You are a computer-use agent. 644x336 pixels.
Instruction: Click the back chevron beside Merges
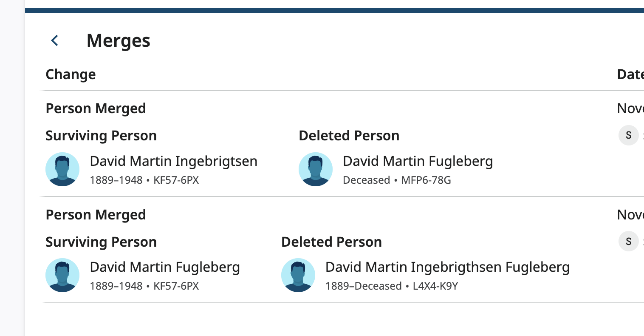coord(55,41)
